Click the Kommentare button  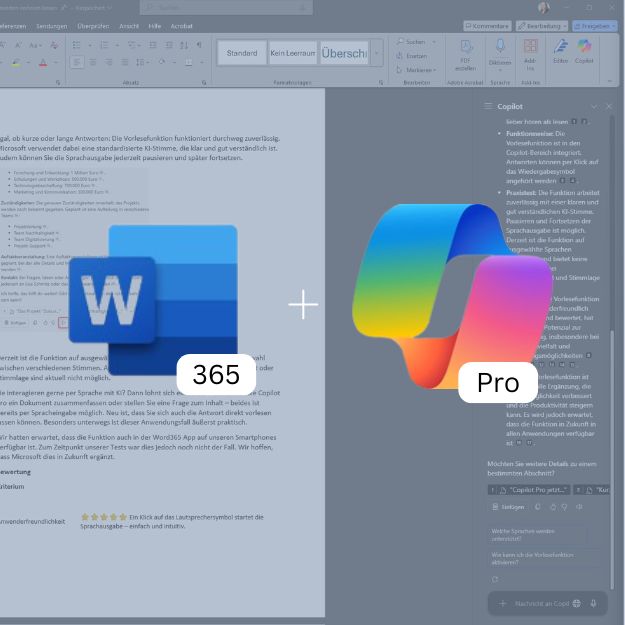pos(487,25)
